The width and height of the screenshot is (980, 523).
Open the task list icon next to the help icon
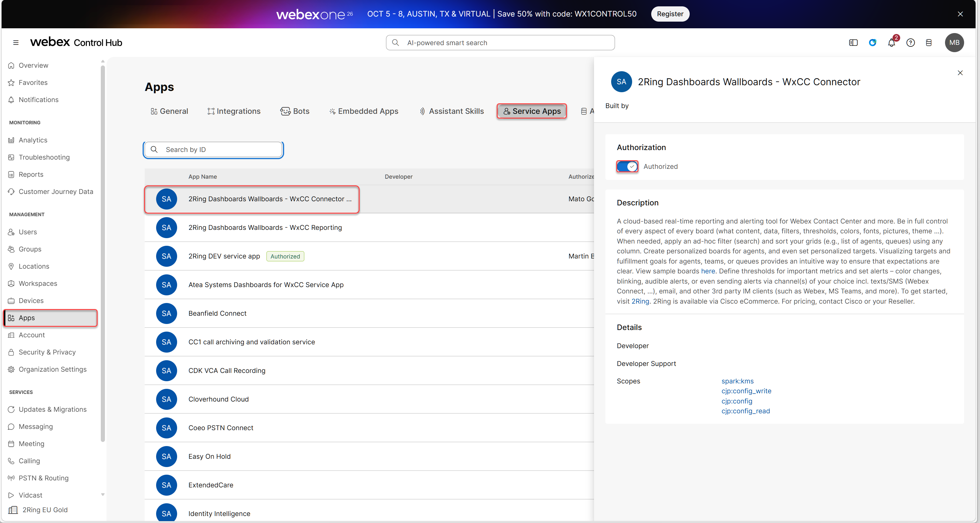pos(928,43)
